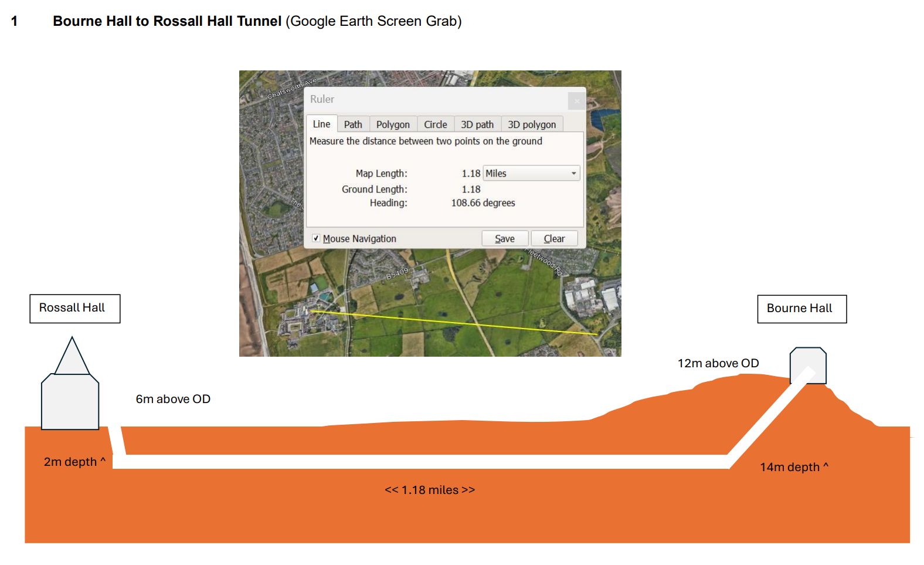Select the '<< 1.18 miles >>' tunnel label
The width and height of the screenshot is (924, 565).
[x=429, y=490]
